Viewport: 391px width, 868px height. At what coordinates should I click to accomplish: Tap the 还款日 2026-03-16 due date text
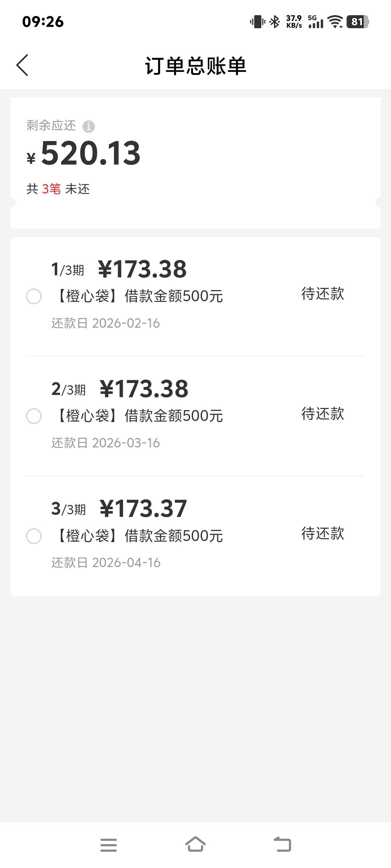tap(106, 443)
